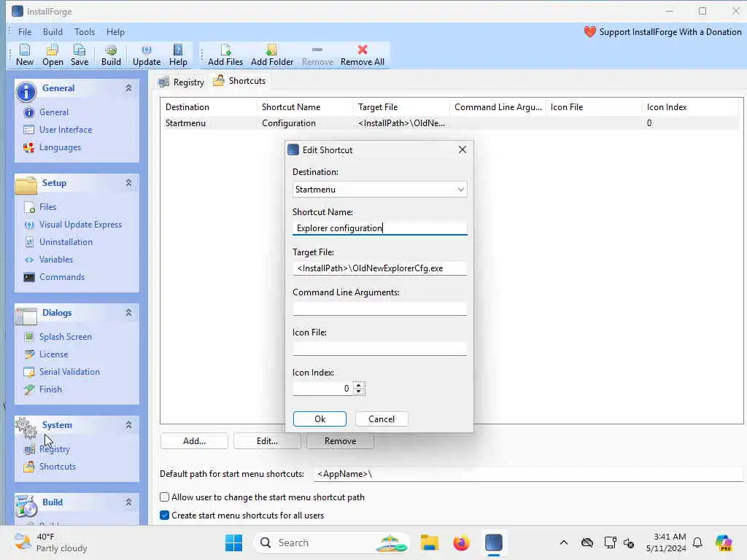Open Shortcuts under System in the sidebar
The height and width of the screenshot is (560, 747).
pos(57,467)
